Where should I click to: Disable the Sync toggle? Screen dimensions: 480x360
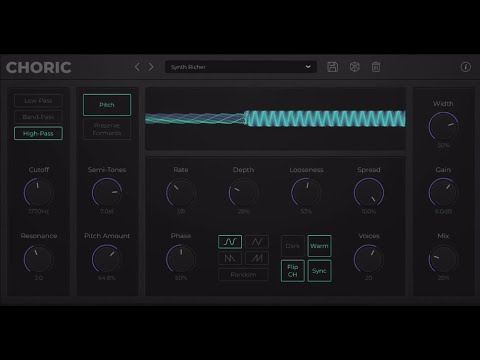[319, 271]
